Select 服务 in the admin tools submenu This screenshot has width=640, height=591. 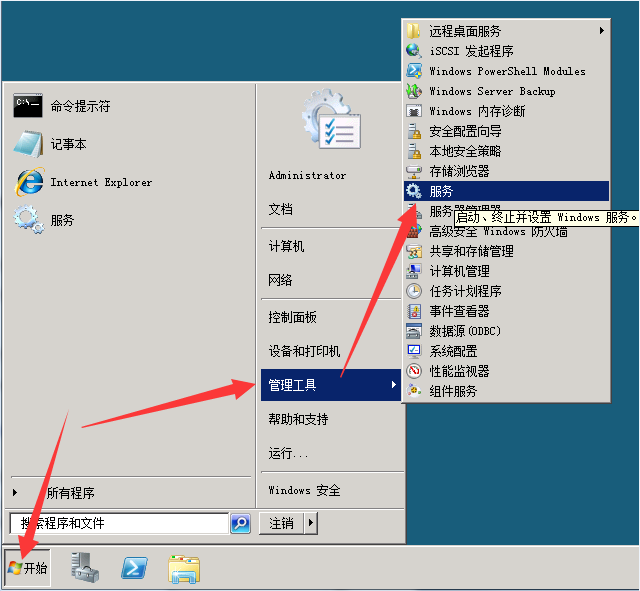click(441, 191)
